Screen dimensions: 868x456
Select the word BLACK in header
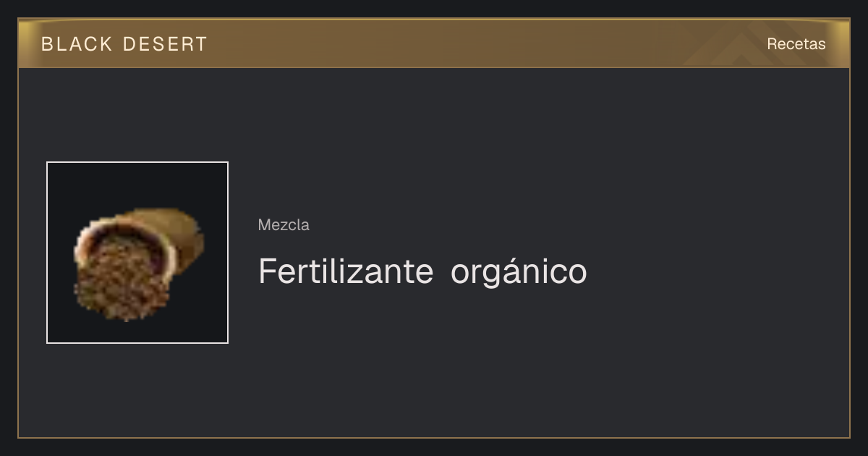77,44
